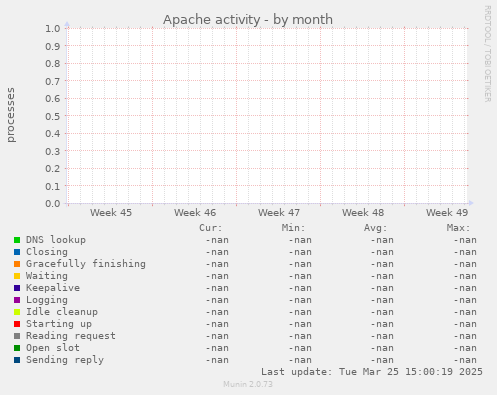Click the 'Munin 2.0.73' footer text

coord(248,384)
